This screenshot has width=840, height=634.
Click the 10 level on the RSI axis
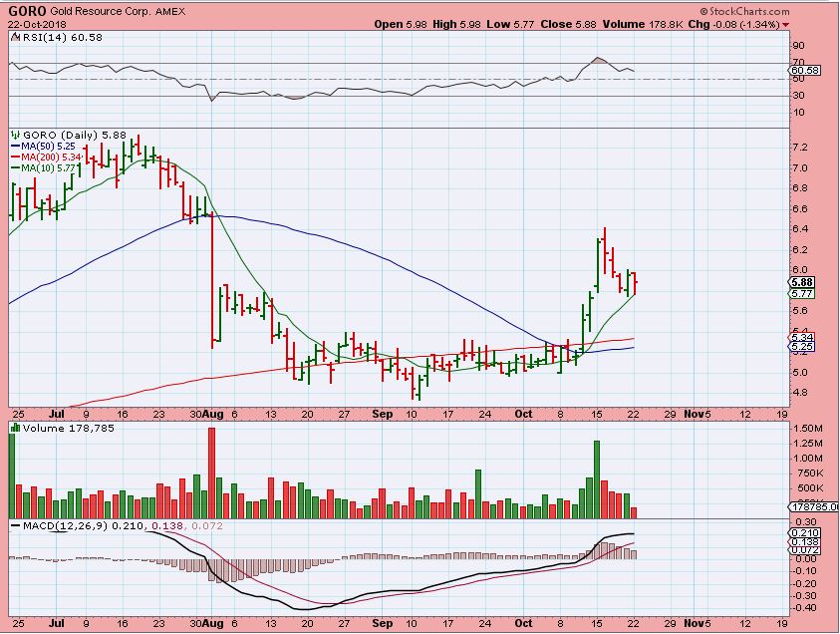798,113
